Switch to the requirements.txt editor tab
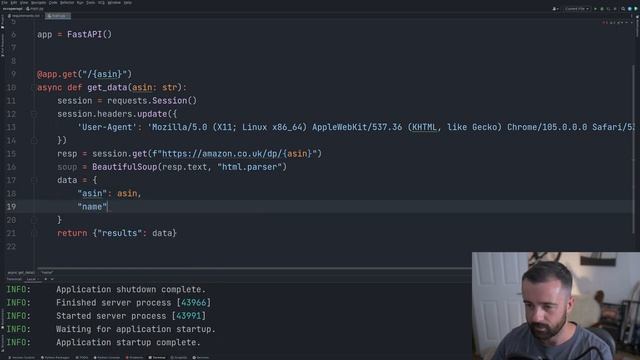This screenshot has height=360, width=640. pyautogui.click(x=24, y=16)
